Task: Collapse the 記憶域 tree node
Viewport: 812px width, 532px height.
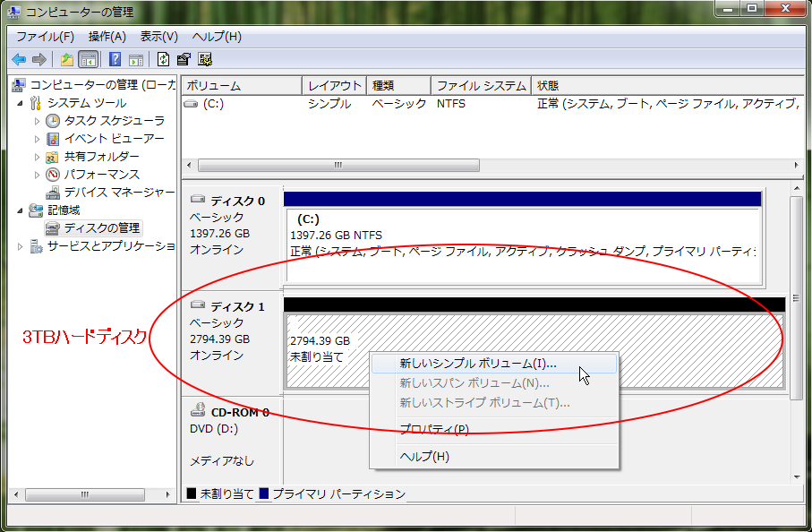Action: 21,210
